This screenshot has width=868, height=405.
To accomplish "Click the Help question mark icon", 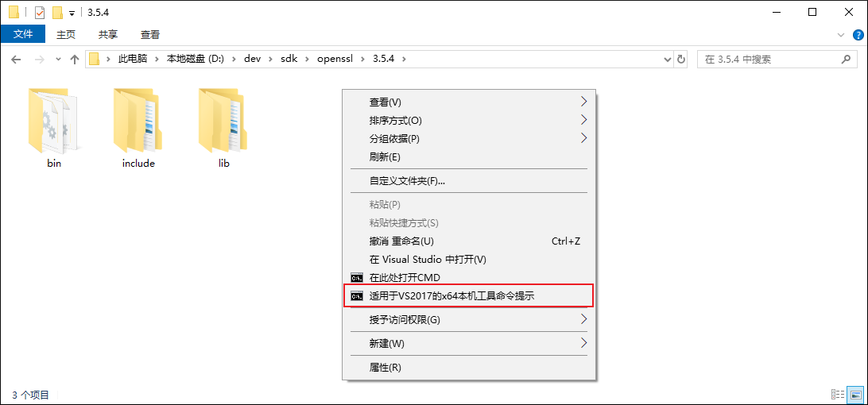I will pyautogui.click(x=858, y=35).
